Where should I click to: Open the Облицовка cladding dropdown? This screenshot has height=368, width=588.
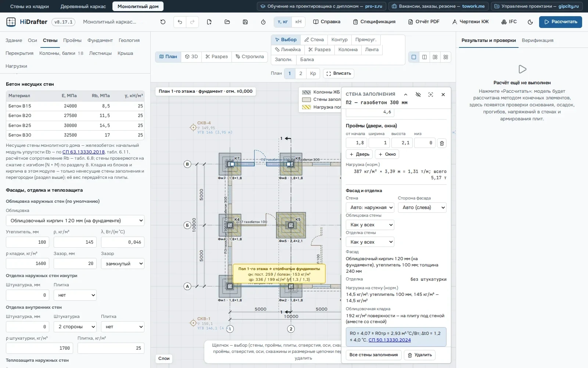[75, 220]
